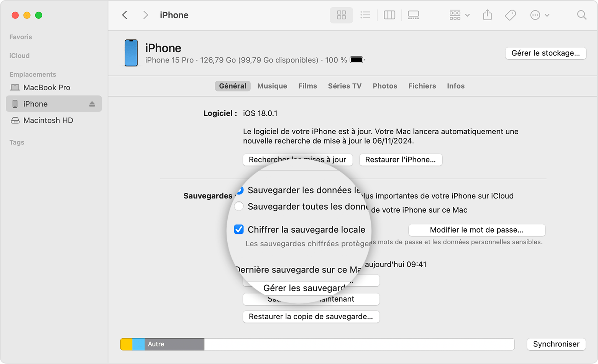Screen dimensions: 598x364
Task: Click the aujourd'hui 09:41 backup time
Action: (x=396, y=264)
